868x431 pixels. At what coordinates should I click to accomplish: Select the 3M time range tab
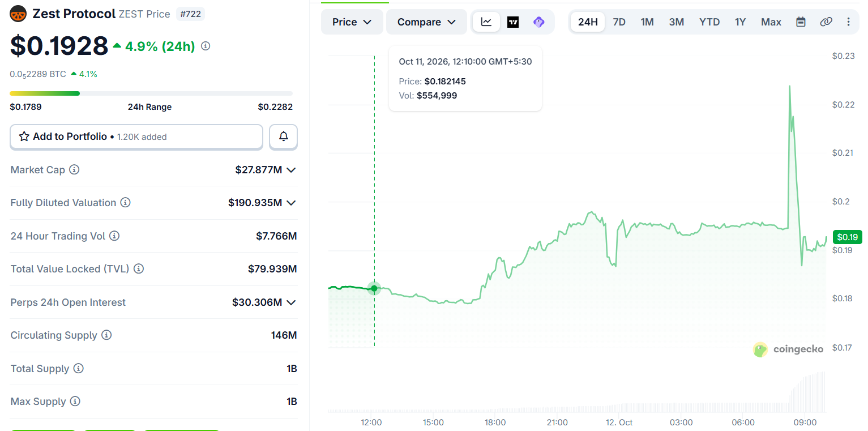pyautogui.click(x=677, y=22)
